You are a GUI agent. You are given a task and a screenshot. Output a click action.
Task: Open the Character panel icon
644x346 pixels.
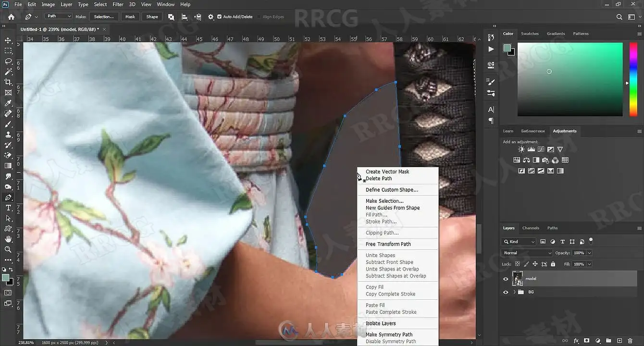(491, 110)
